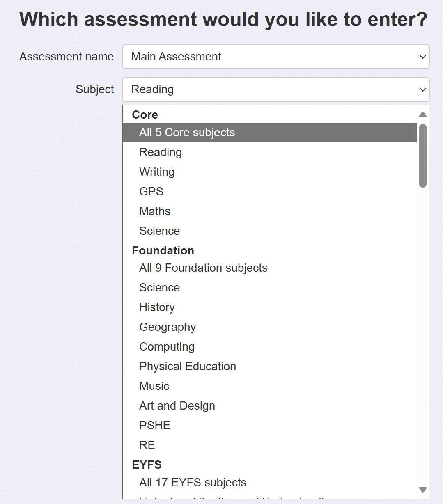Click the Subject dropdown showing Reading

(275, 89)
